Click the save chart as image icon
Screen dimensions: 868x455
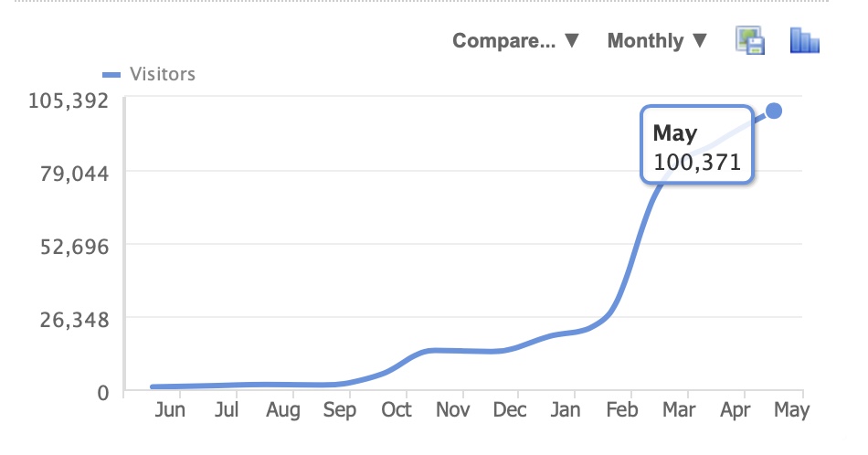click(x=751, y=41)
